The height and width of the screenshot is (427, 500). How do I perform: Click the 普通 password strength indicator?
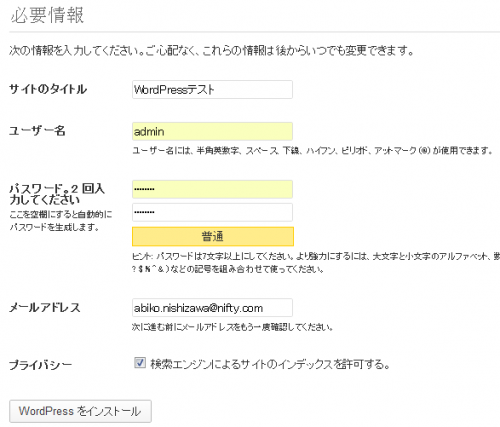tap(213, 236)
